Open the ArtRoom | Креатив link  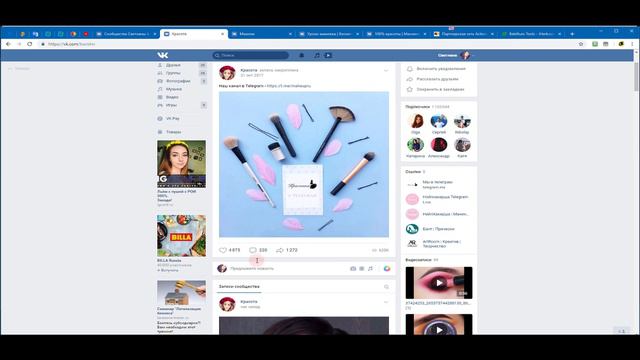click(x=441, y=244)
